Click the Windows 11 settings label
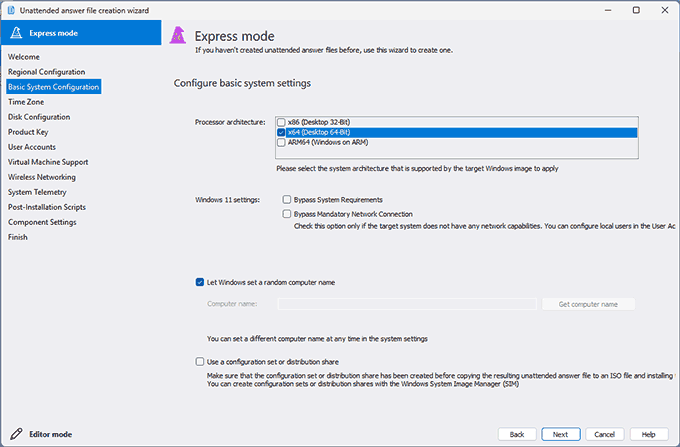The height and width of the screenshot is (447, 680). point(227,200)
